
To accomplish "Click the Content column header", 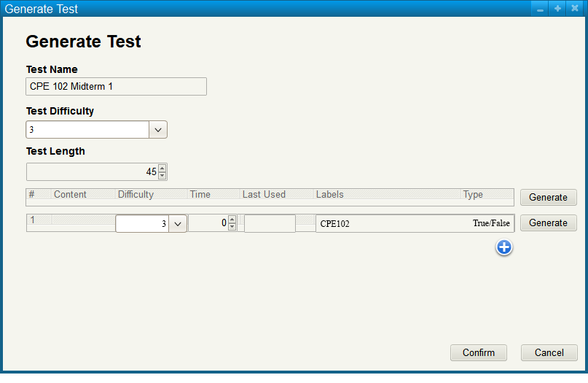I will coord(70,195).
